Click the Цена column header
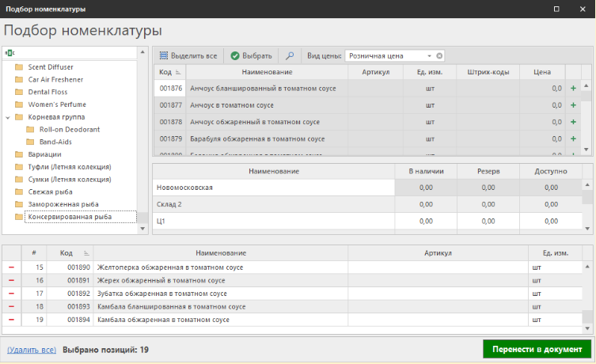 pos(542,72)
